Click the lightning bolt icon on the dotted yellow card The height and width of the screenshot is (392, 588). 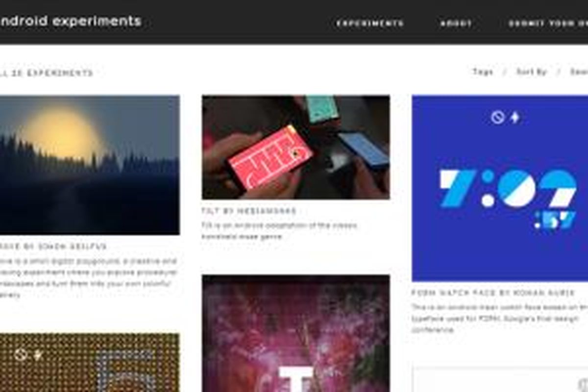[x=37, y=354]
